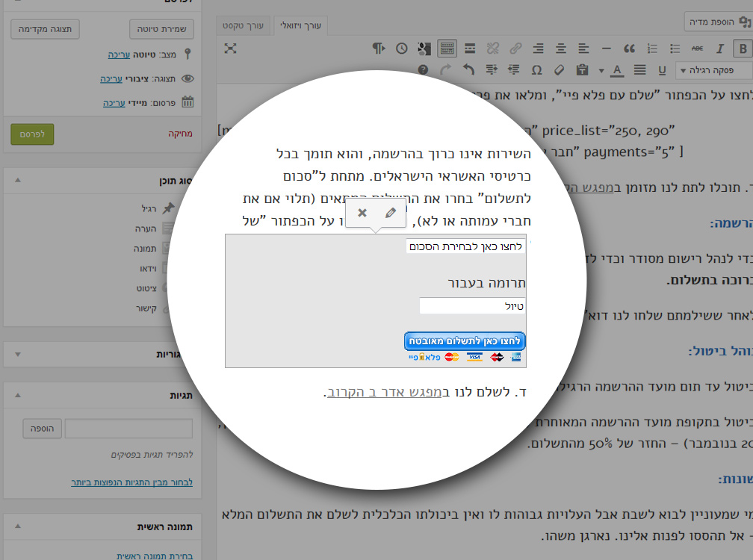Click the red 'מחיקה' trash link

[x=180, y=134]
